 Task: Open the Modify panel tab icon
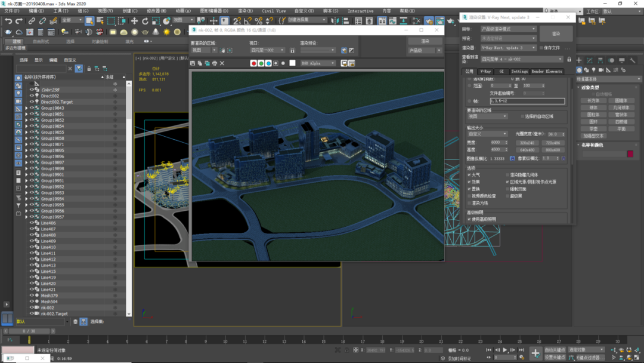pyautogui.click(x=590, y=60)
